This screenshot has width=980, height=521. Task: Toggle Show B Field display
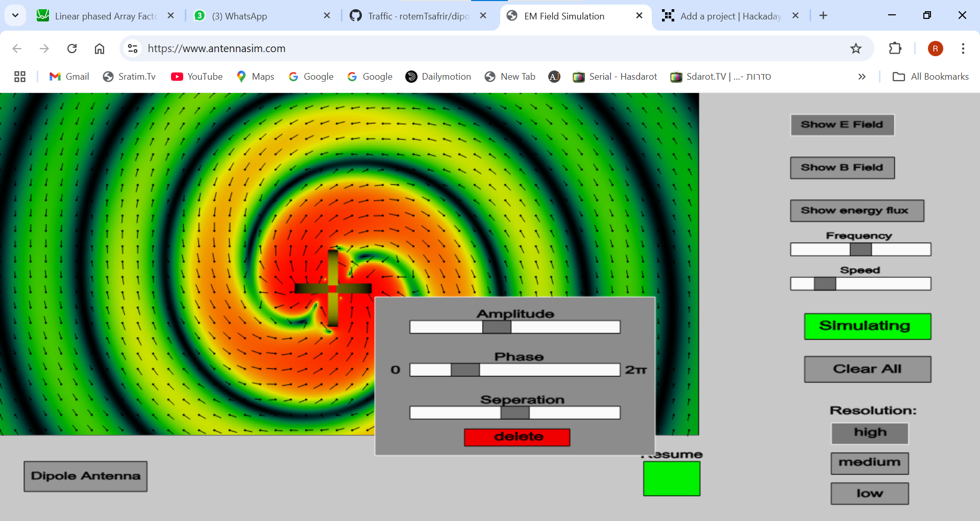[x=841, y=168]
